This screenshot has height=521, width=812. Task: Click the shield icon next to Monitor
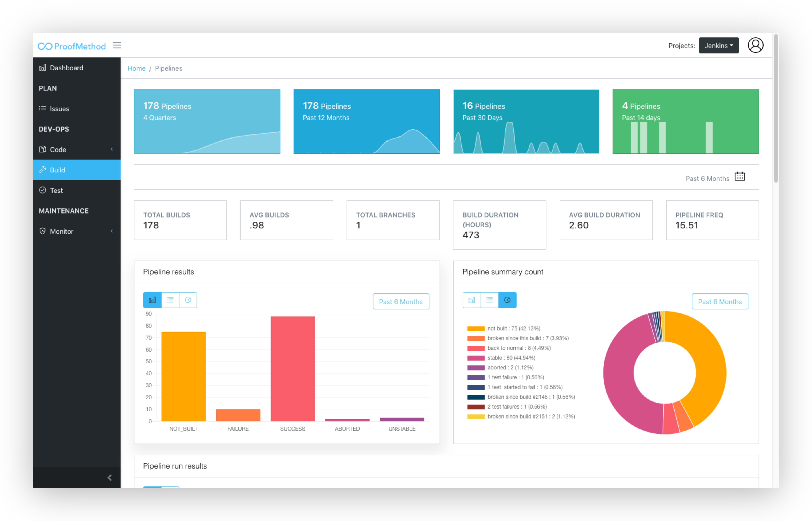click(x=42, y=231)
